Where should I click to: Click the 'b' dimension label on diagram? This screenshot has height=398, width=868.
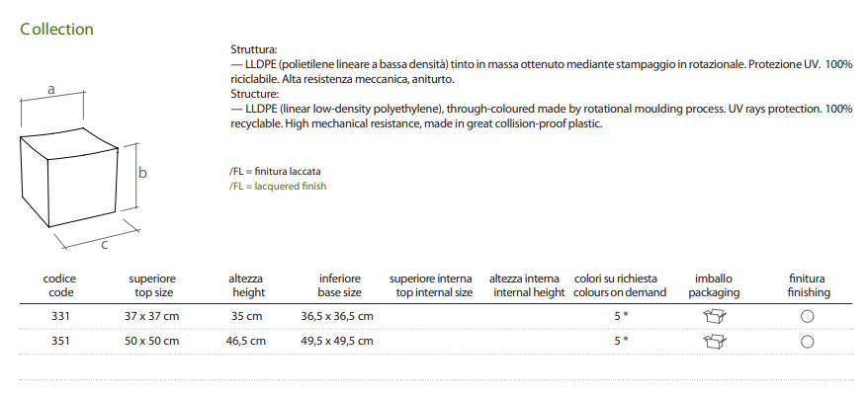(144, 173)
